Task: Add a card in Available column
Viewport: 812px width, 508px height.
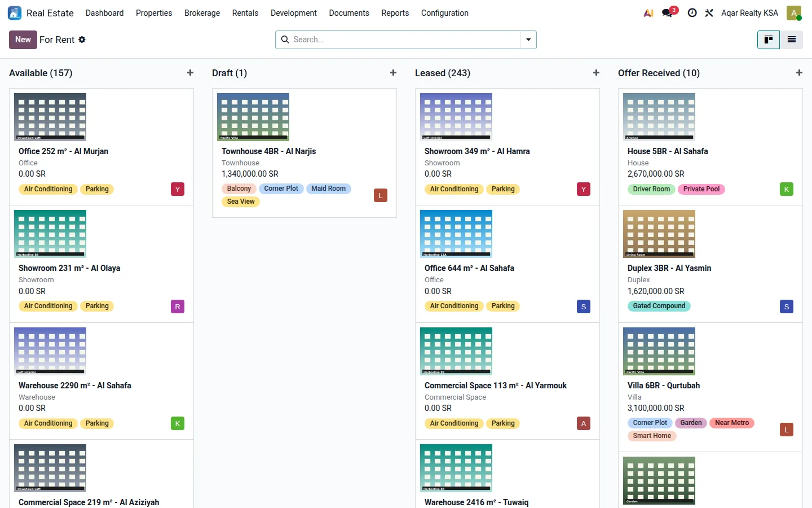Action: click(x=190, y=73)
